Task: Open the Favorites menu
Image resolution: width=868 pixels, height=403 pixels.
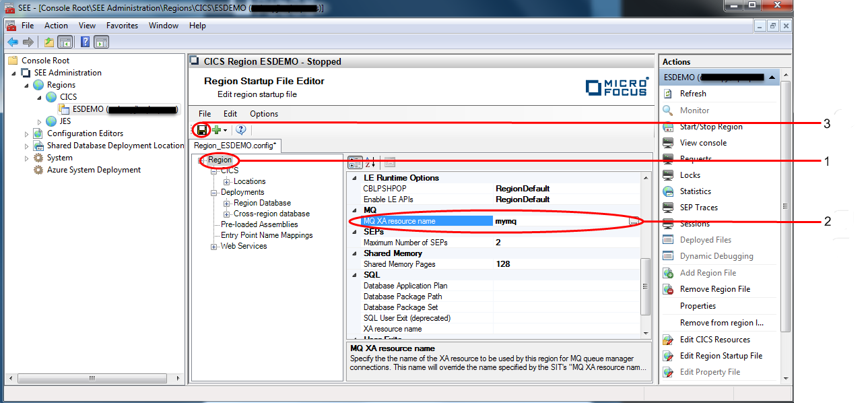Action: click(122, 26)
